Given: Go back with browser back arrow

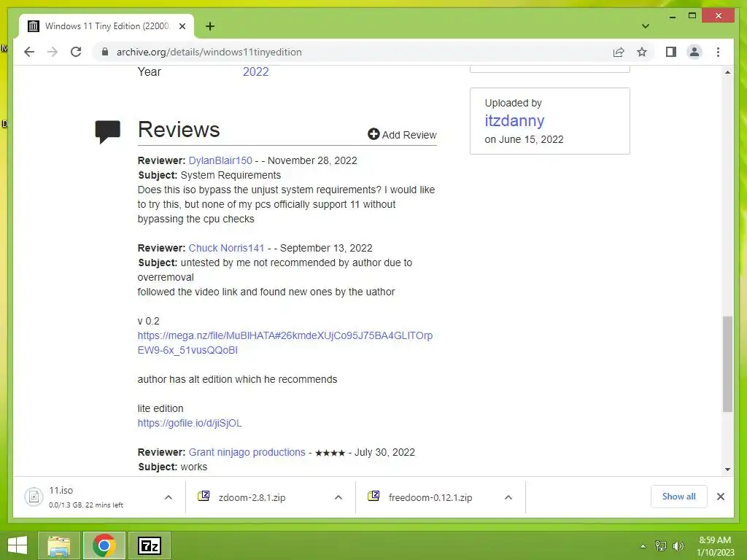Looking at the screenshot, I should (29, 52).
